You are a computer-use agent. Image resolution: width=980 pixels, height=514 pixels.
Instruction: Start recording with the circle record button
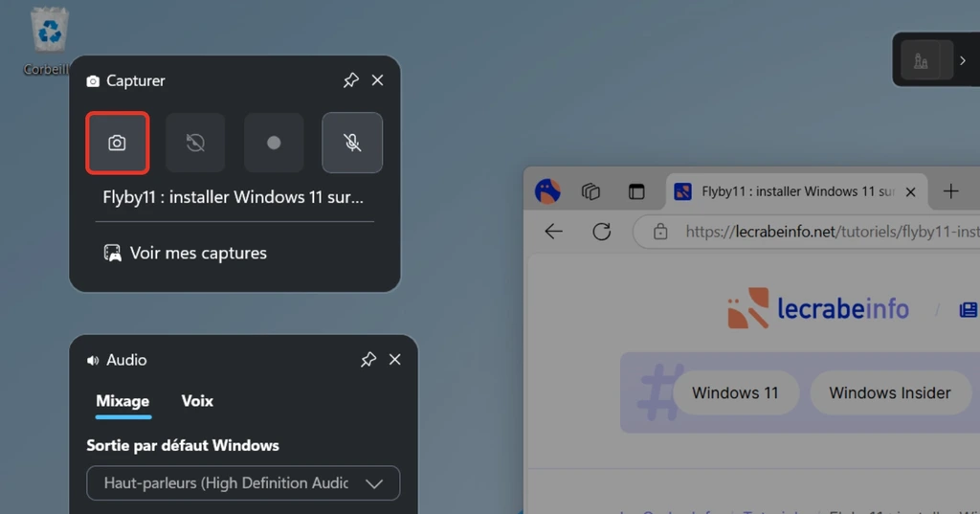click(x=274, y=143)
